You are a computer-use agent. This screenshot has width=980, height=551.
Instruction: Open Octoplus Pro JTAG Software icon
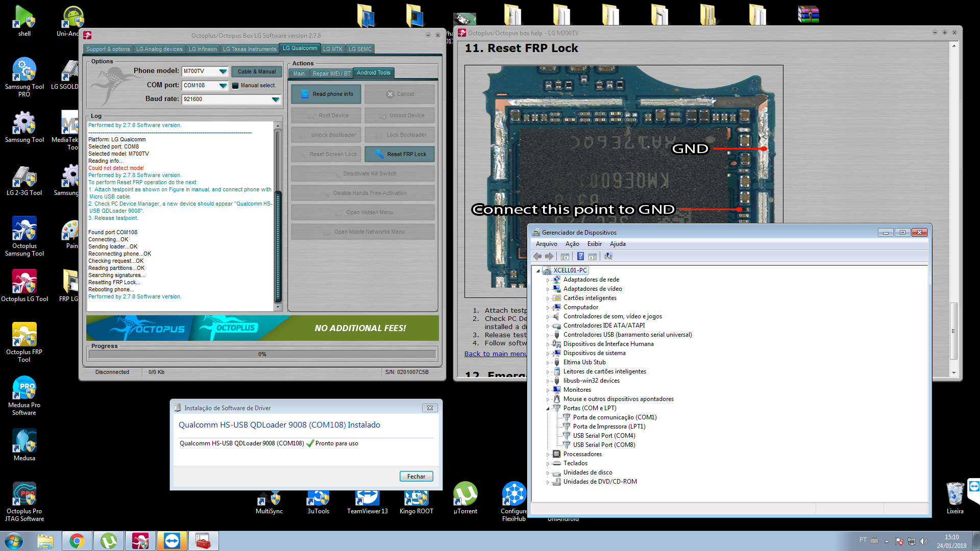[24, 502]
